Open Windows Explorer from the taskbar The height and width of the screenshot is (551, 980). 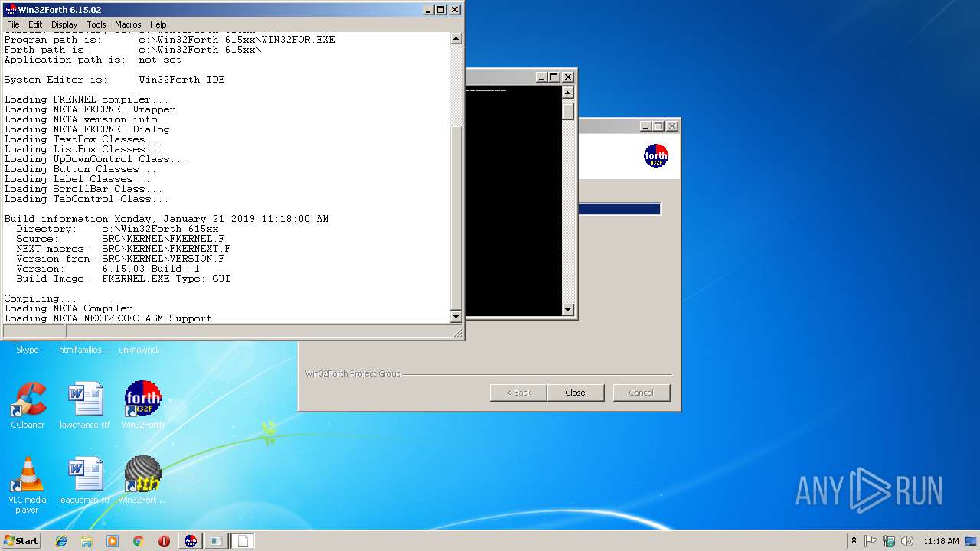(x=87, y=541)
